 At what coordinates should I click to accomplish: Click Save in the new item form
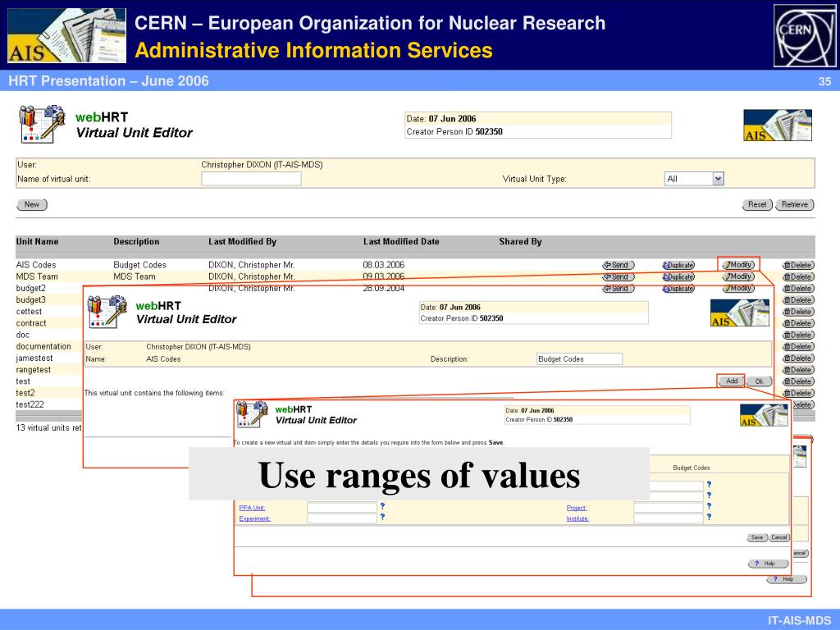757,537
